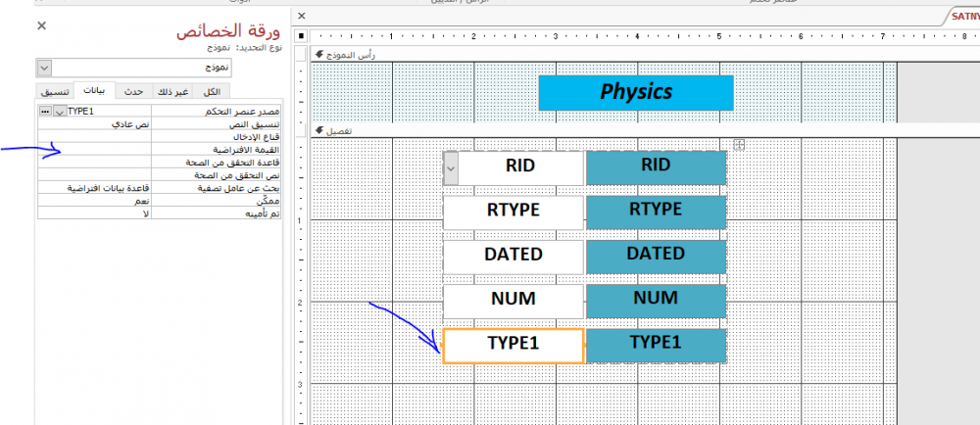980x425 pixels.
Task: Select the highlighted TYPE1 text box
Action: coord(514,346)
